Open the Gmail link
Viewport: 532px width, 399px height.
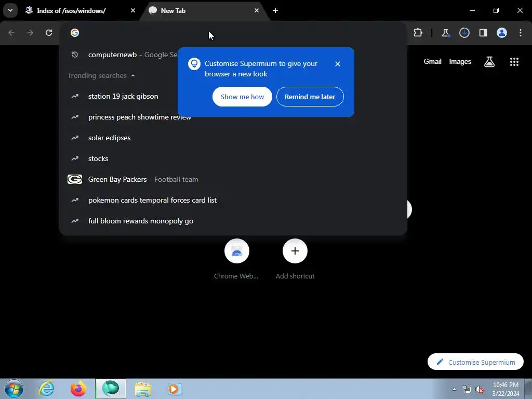click(432, 61)
